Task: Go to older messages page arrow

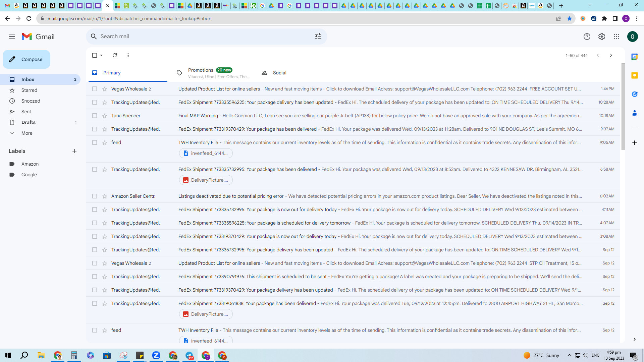Action: click(611, 55)
